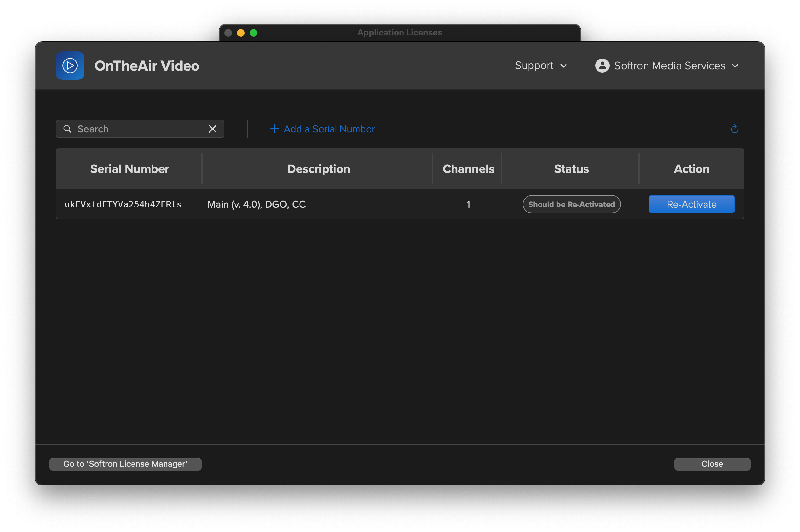Click the user account avatar icon
The height and width of the screenshot is (532, 800).
click(602, 66)
